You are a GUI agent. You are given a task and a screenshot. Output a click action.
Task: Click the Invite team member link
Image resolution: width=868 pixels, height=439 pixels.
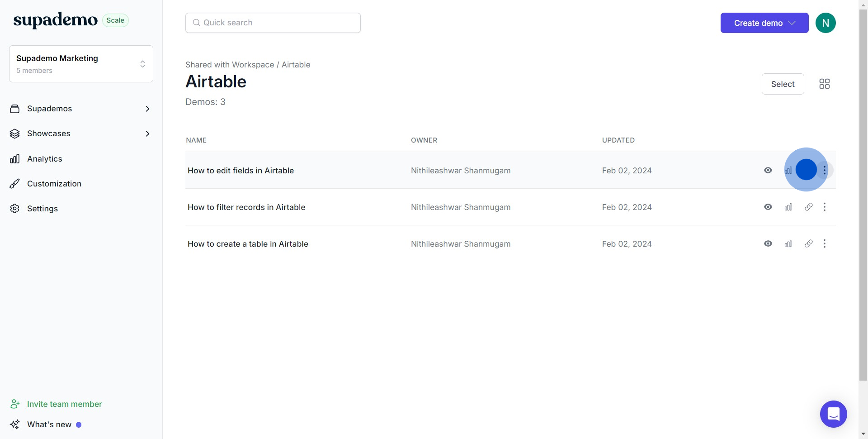pos(64,404)
